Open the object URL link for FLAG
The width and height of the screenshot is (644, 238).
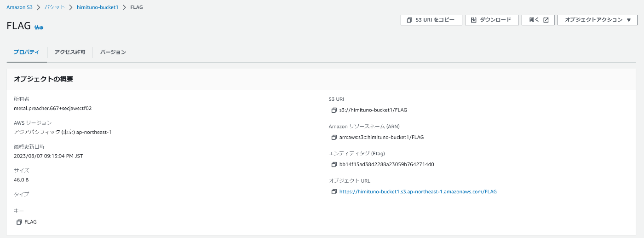(418, 192)
